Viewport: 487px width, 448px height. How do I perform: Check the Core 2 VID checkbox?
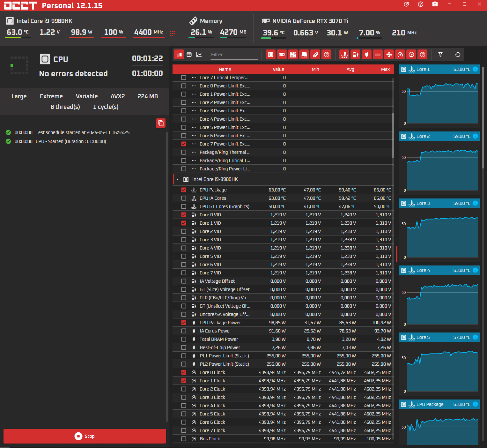click(x=184, y=231)
